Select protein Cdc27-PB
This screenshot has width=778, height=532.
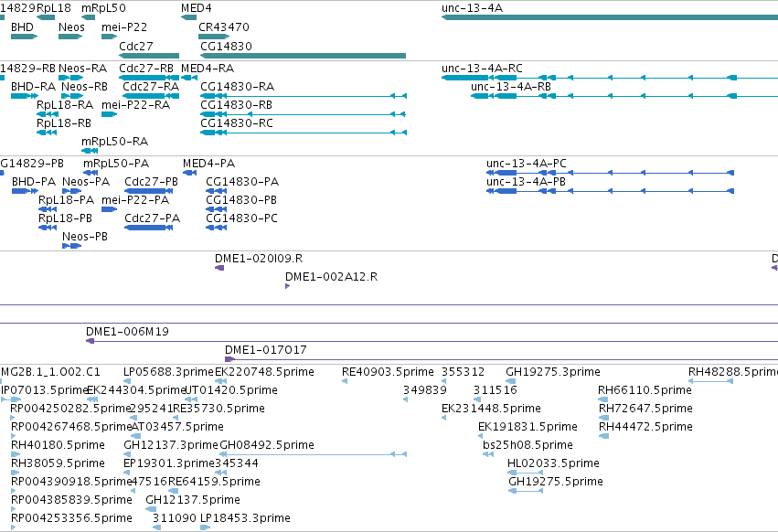[x=149, y=191]
